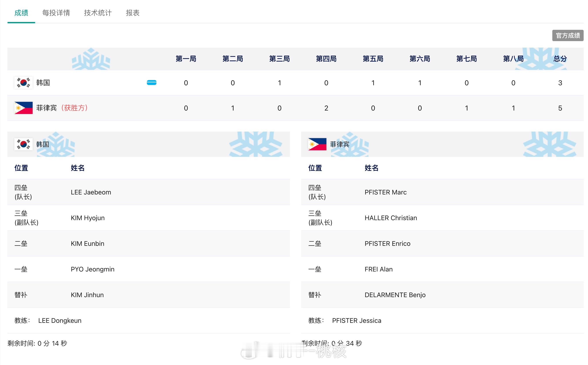Image resolution: width=588 pixels, height=365 pixels.
Task: Open the 每投详情 tab
Action: click(x=56, y=13)
